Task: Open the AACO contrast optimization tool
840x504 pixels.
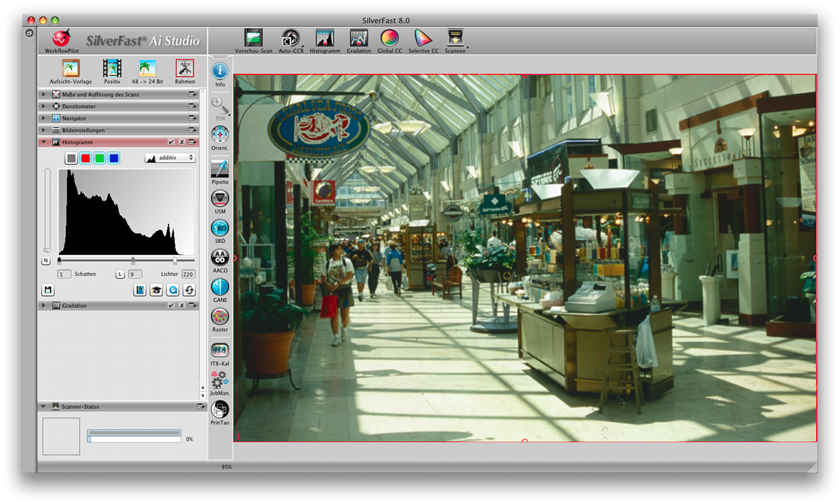Action: click(220, 257)
